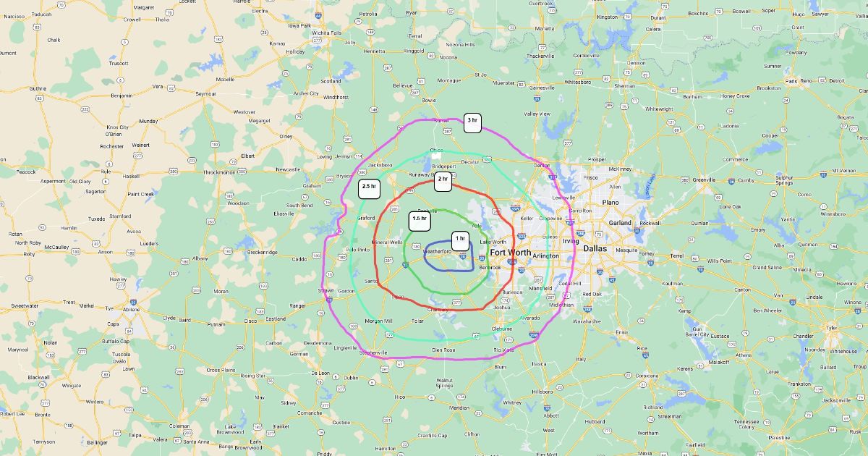Click the 'Haskell' town label
Viewport: 868px width, 456px height.
[131, 176]
